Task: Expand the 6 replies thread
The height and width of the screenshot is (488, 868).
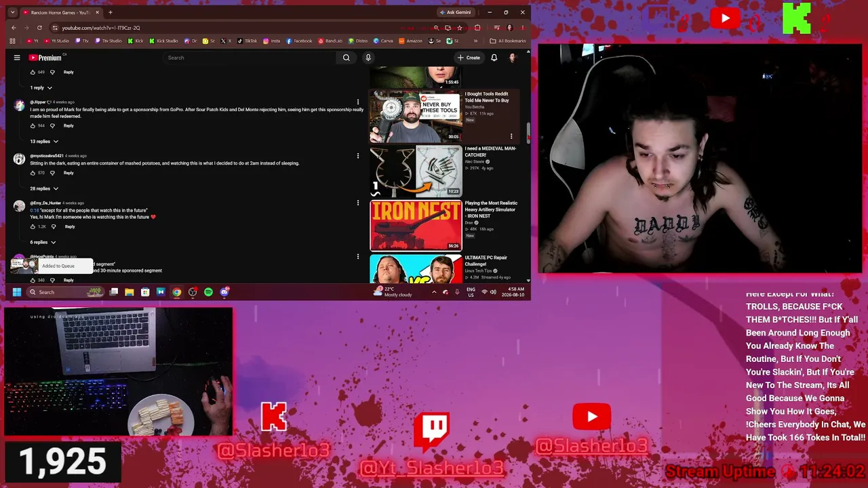Action: pos(43,242)
